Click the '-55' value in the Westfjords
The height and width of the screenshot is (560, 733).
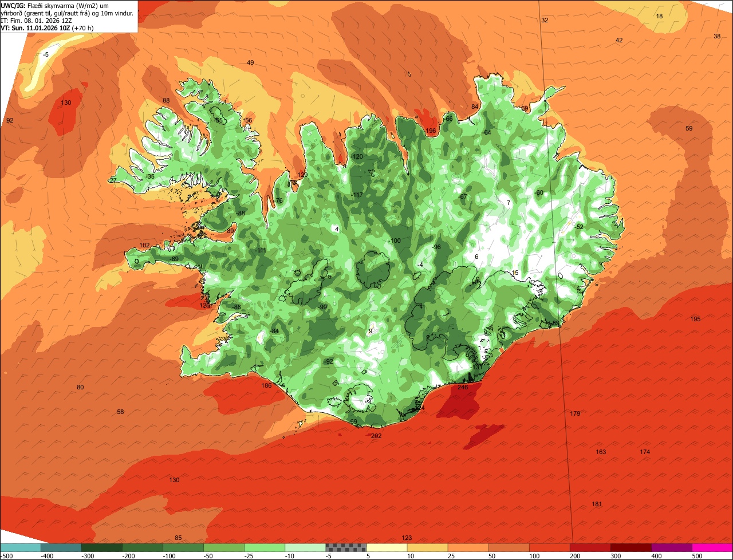[218, 121]
